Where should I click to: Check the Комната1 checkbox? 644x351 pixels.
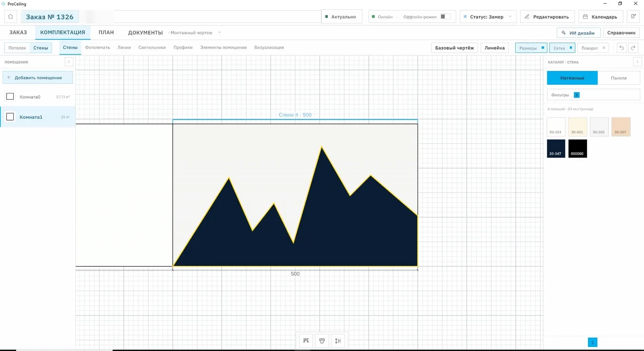[10, 117]
